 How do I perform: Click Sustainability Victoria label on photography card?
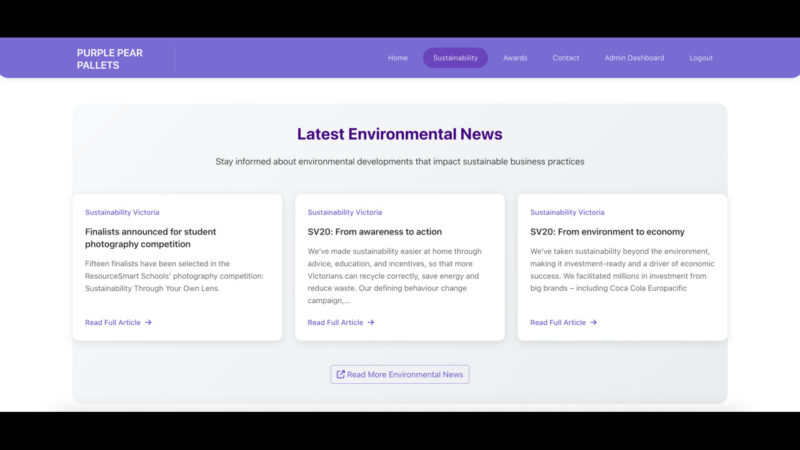pos(122,212)
